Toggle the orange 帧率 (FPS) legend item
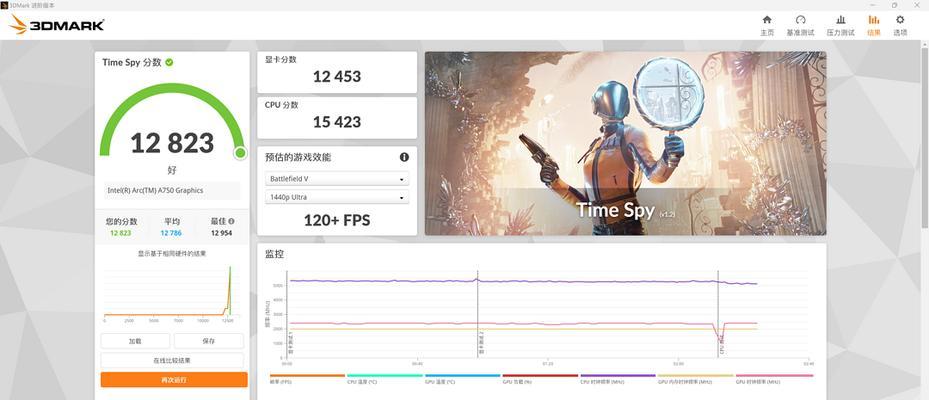This screenshot has width=929, height=400. 307,379
